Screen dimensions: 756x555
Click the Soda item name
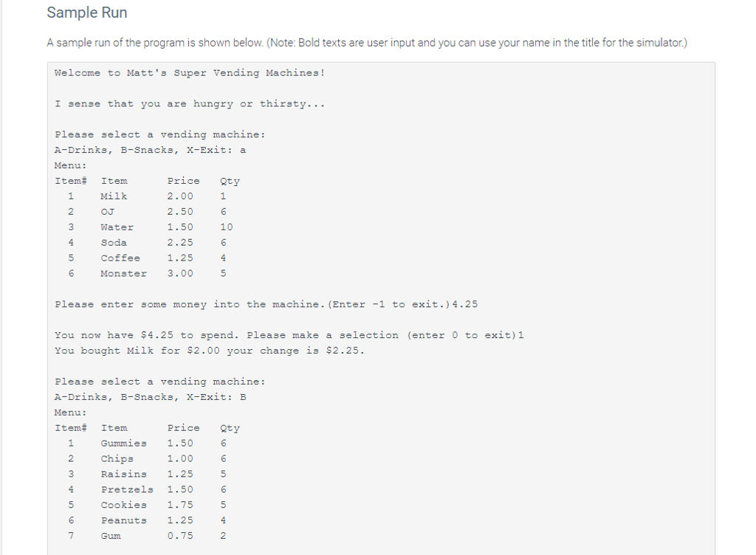tap(114, 242)
